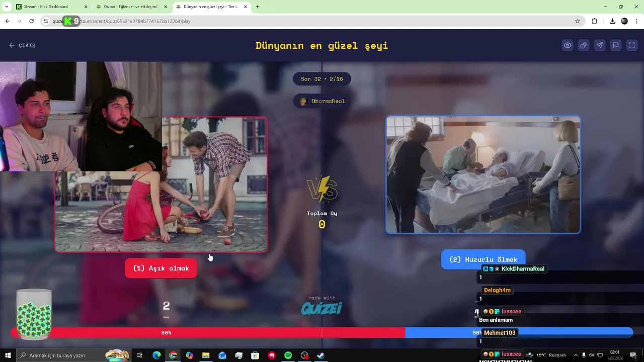
Task: Select the Aşık olmak picture
Action: coord(161,185)
